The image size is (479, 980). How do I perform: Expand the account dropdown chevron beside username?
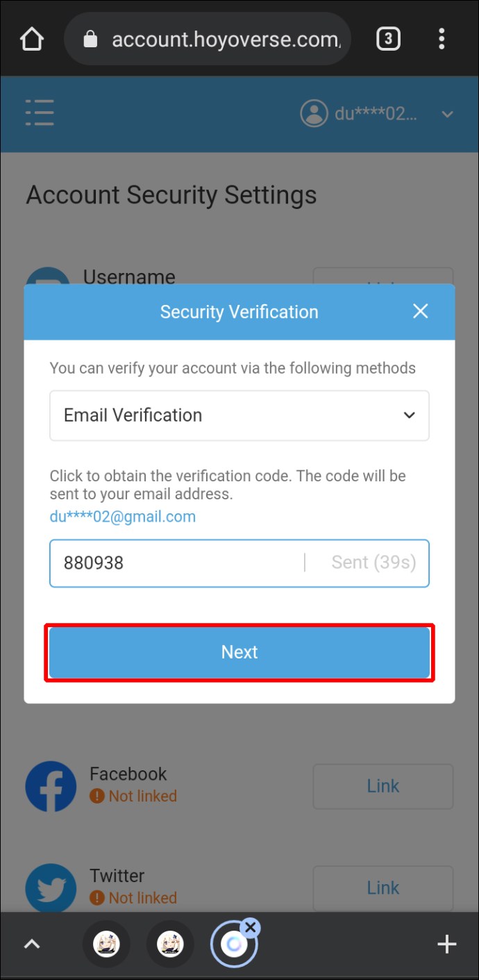pyautogui.click(x=448, y=115)
